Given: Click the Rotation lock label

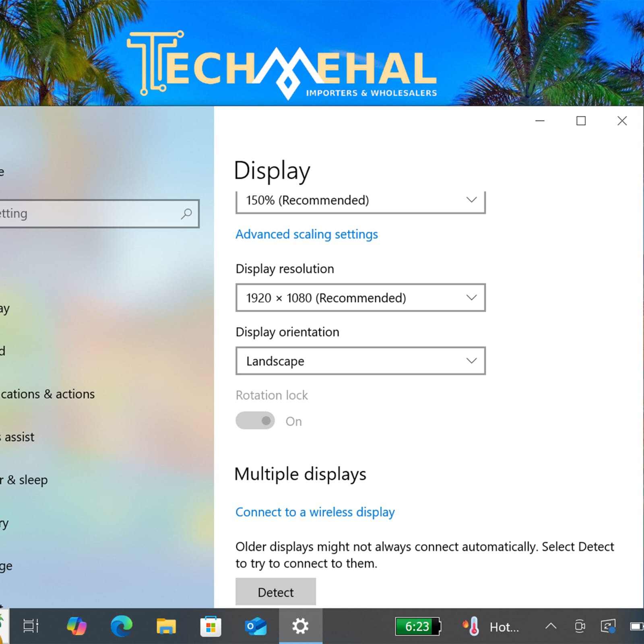Looking at the screenshot, I should point(272,395).
